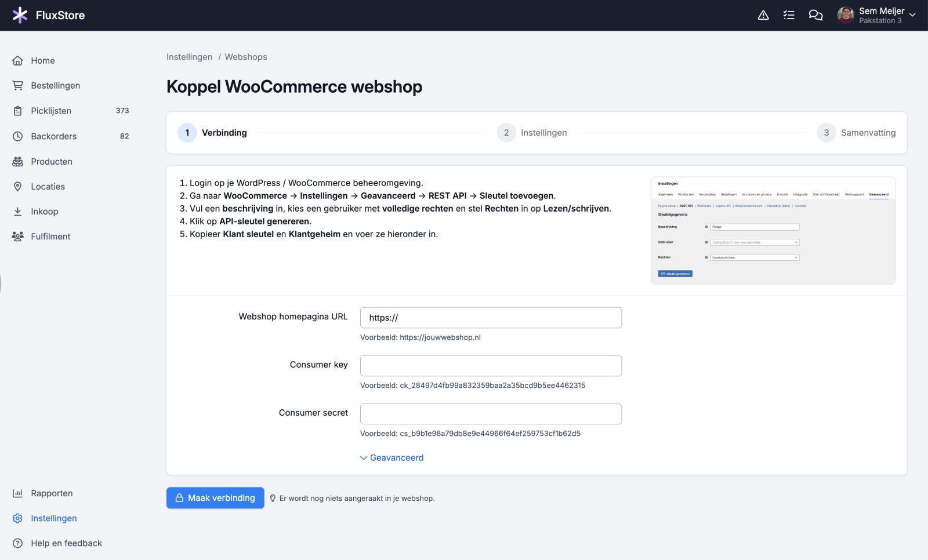Click the FluxStore asterisk logo

[20, 15]
